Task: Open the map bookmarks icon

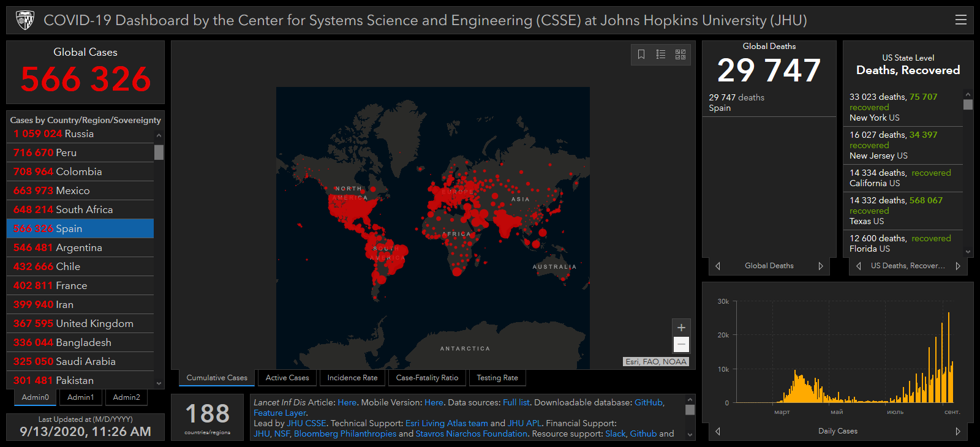Action: [641, 54]
